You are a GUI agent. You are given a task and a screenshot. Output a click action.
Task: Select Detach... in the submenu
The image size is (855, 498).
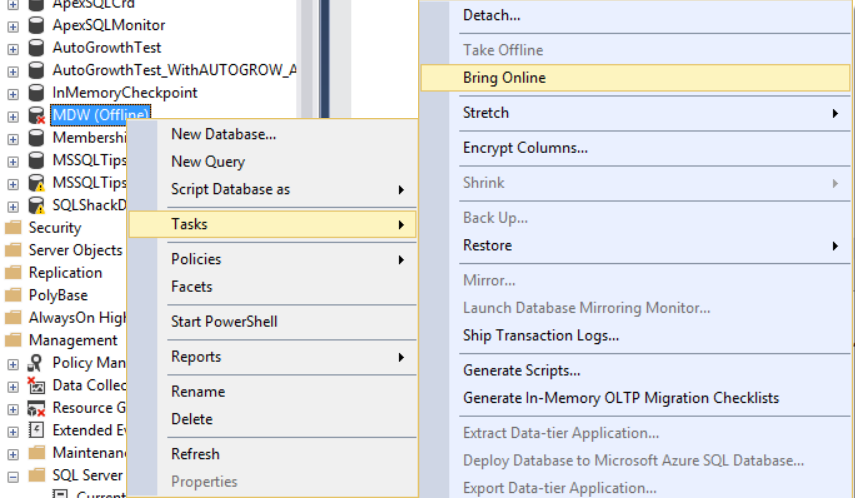(491, 15)
